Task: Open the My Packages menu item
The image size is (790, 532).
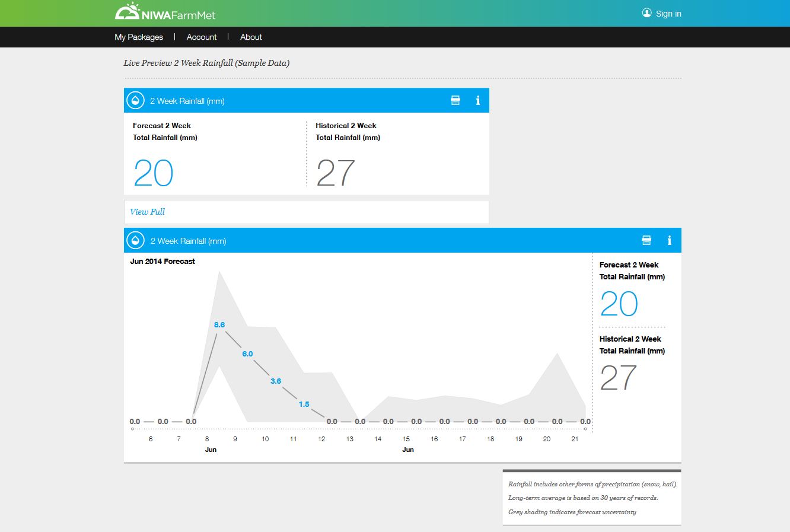Action: click(139, 37)
